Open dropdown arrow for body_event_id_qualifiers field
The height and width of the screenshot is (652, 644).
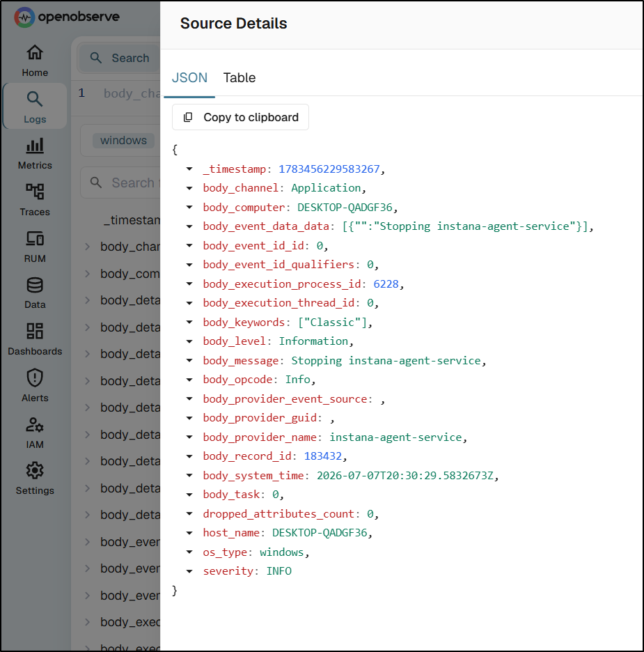point(189,265)
